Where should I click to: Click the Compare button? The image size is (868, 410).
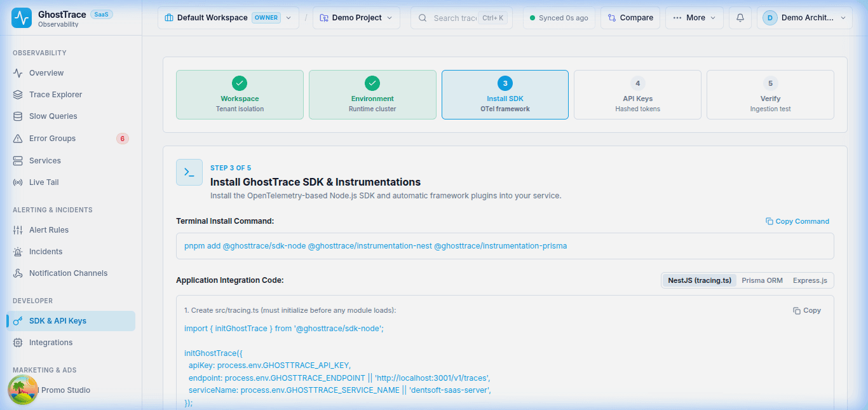[630, 18]
